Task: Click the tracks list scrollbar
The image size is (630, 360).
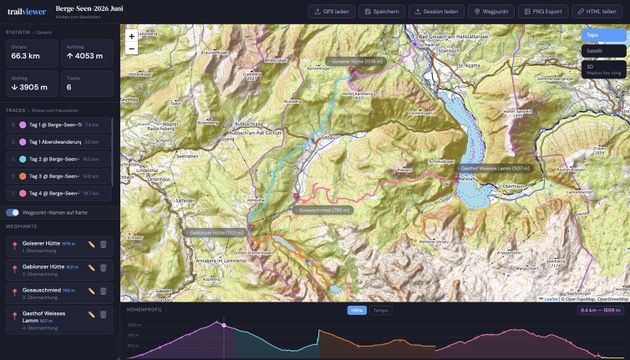Action: [112, 152]
